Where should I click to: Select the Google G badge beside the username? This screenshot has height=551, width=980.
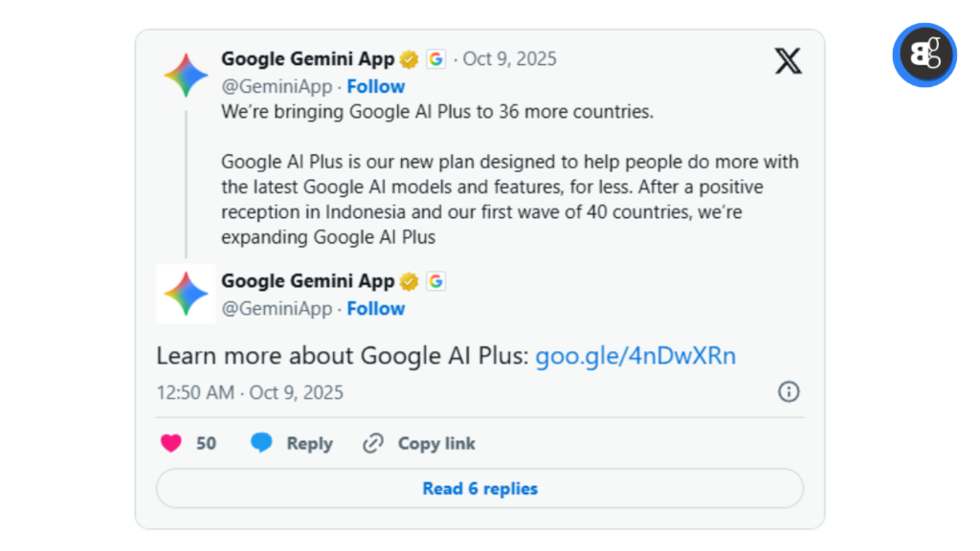click(435, 58)
